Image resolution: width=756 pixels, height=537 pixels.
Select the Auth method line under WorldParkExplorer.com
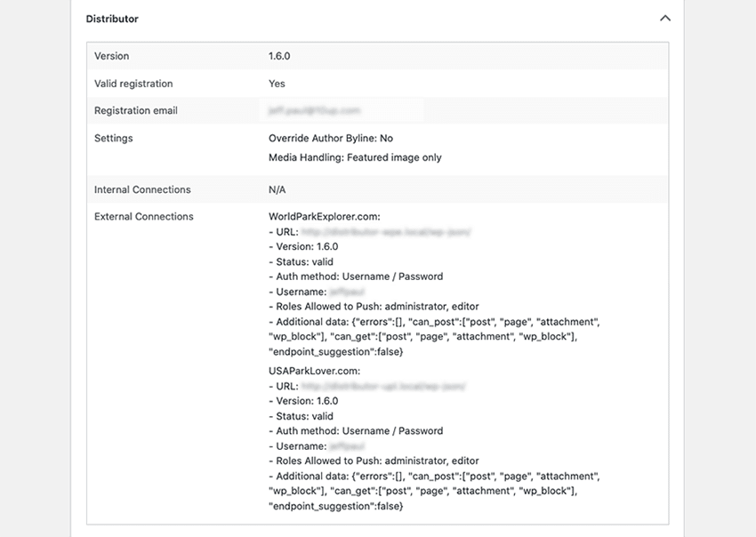tap(356, 277)
